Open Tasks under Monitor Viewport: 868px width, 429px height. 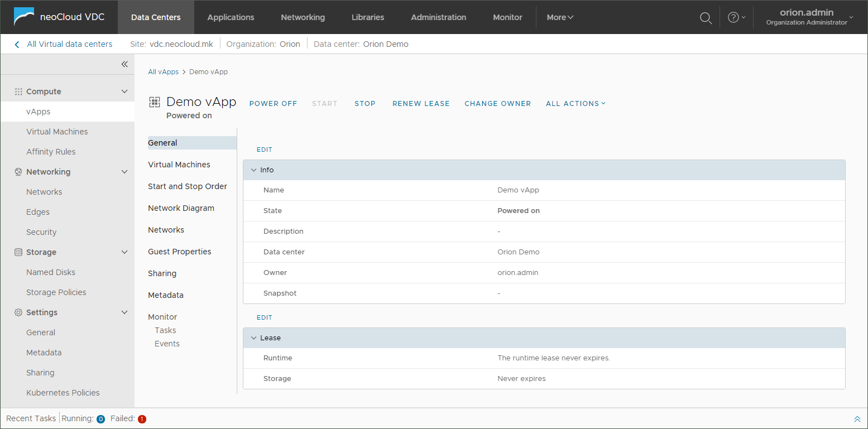(x=165, y=330)
